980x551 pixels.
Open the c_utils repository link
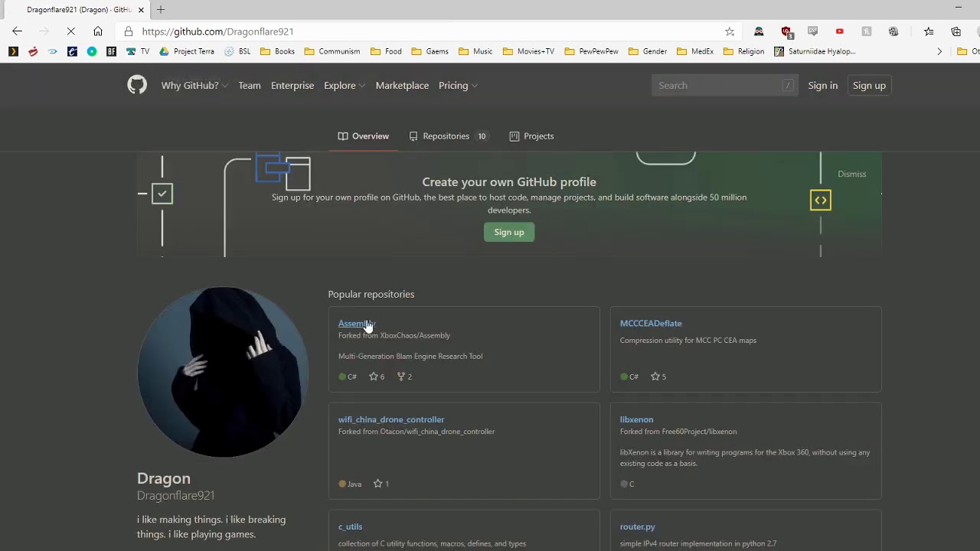(x=350, y=527)
